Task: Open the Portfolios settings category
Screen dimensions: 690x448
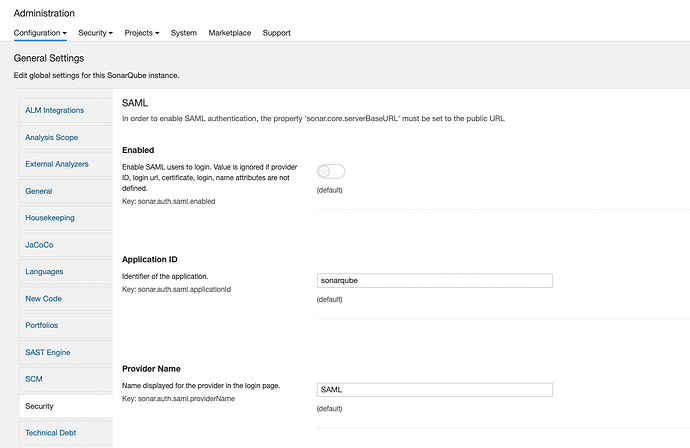Action: coord(42,326)
